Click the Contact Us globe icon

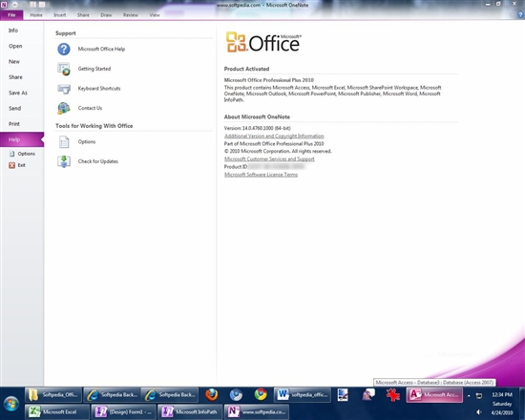[64, 108]
